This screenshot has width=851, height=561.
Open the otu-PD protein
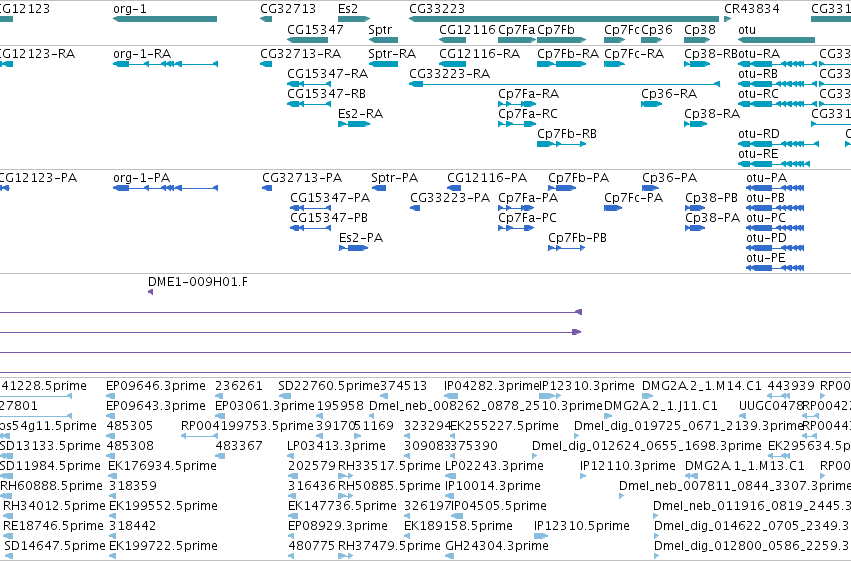coord(775,248)
